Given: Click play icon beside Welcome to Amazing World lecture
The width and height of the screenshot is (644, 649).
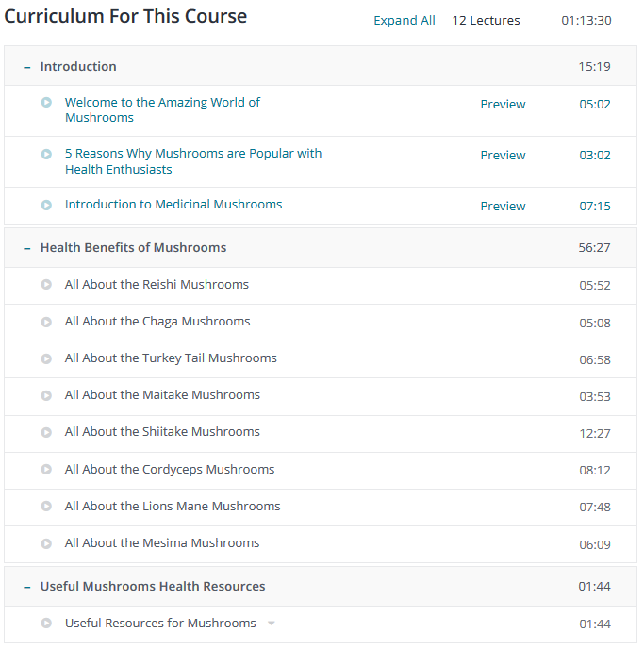Looking at the screenshot, I should pyautogui.click(x=46, y=103).
